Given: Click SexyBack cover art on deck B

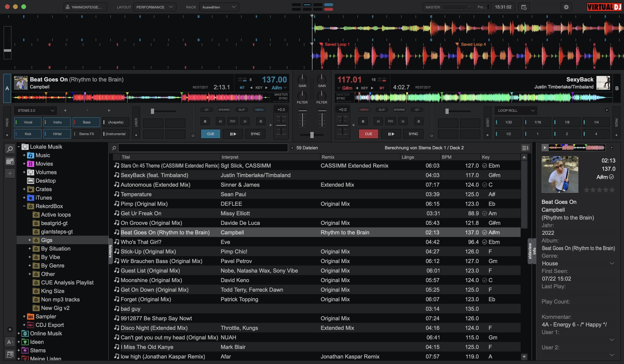Looking at the screenshot, I should click(603, 83).
